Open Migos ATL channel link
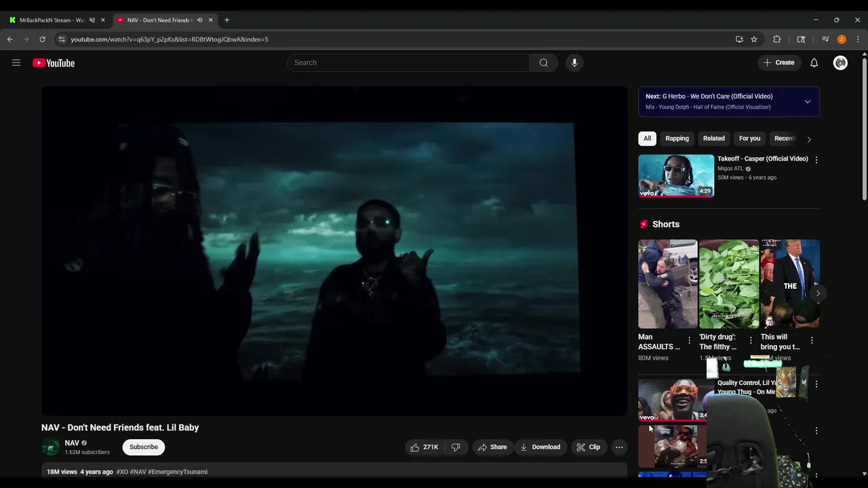The image size is (868, 488). (x=730, y=169)
